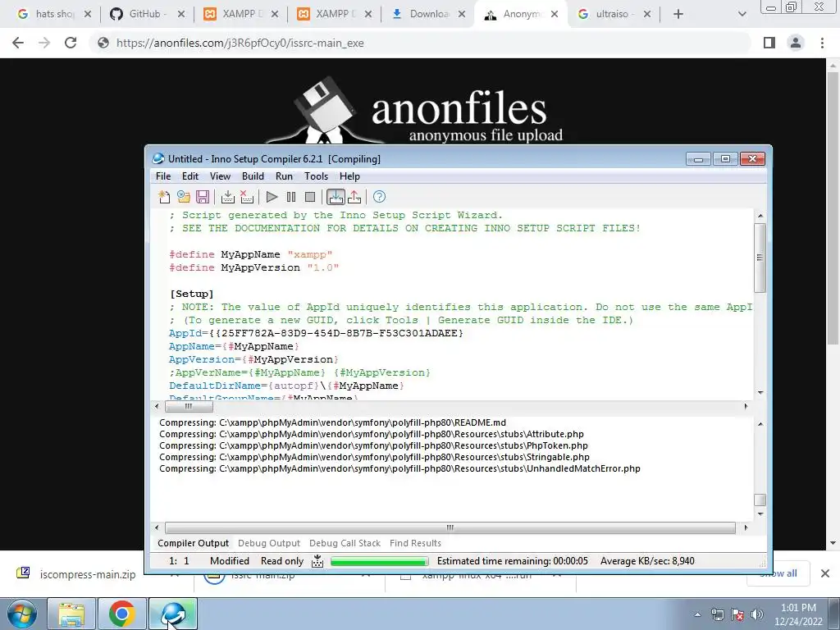Go back in Chrome with the back arrow

click(18, 43)
